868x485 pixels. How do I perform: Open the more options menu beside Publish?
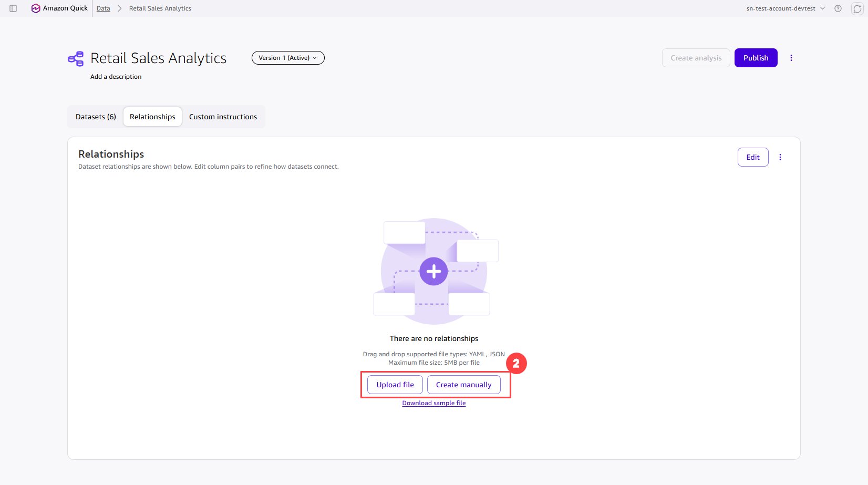(791, 58)
